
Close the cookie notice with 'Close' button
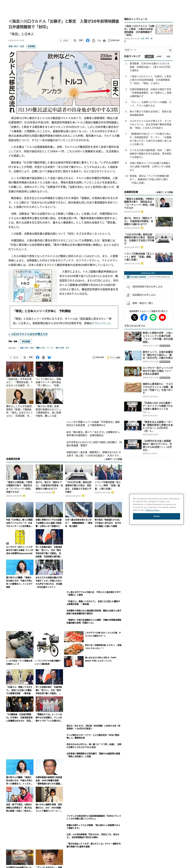(x=156, y=516)
